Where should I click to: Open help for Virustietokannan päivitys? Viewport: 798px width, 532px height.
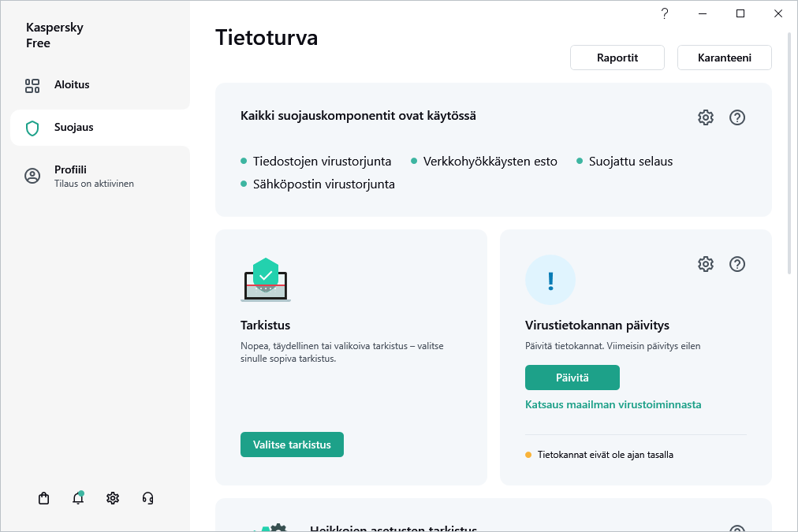click(736, 264)
